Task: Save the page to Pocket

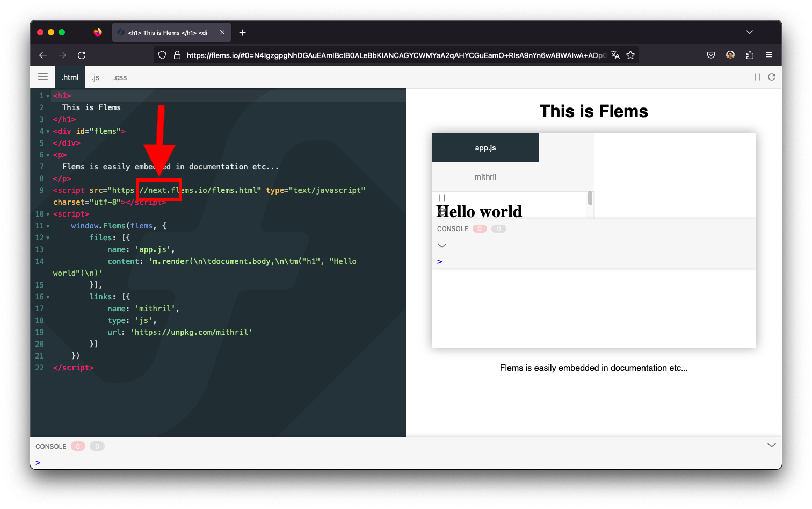Action: 711,54
